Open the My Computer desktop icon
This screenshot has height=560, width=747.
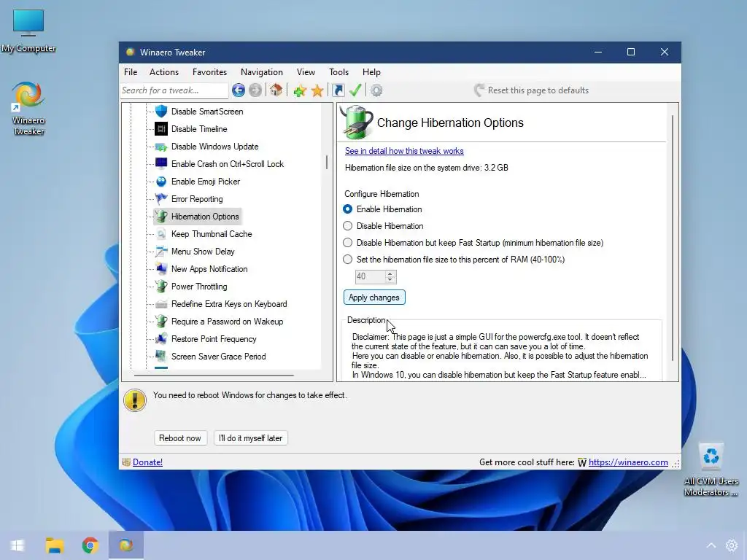click(28, 31)
